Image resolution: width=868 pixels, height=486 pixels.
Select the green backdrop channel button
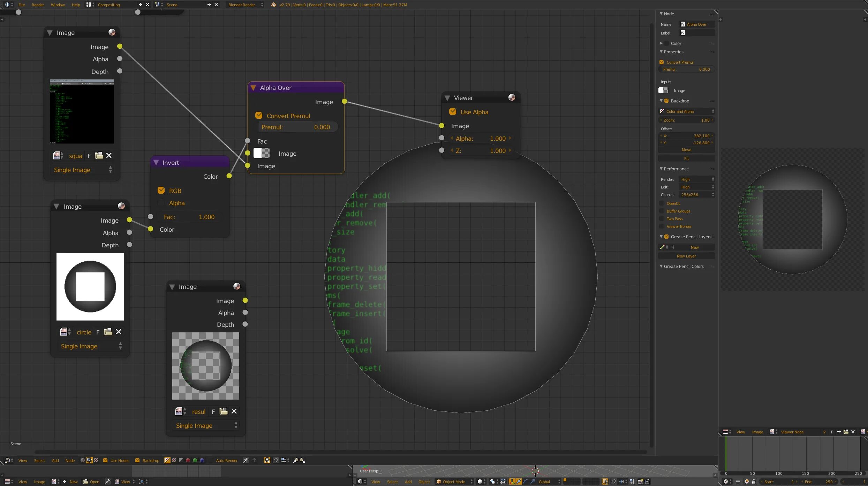(x=195, y=460)
